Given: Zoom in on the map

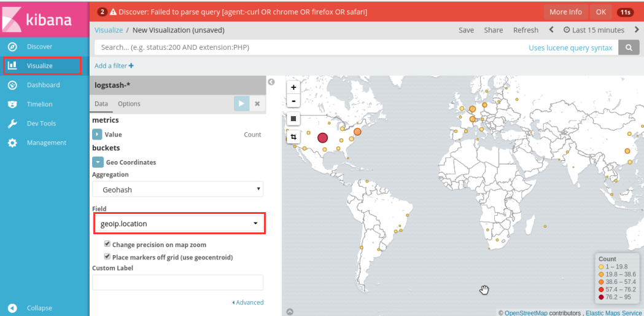Looking at the screenshot, I should [293, 87].
